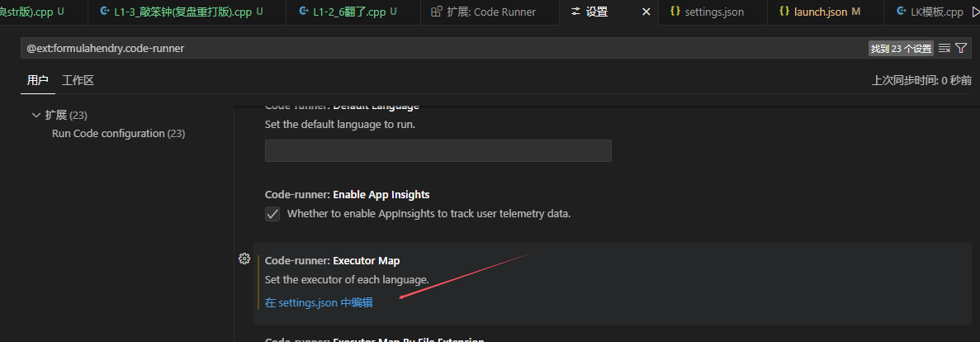The image size is (980, 342).
Task: Open 在 settings.json 中编辑 link
Action: pos(319,302)
